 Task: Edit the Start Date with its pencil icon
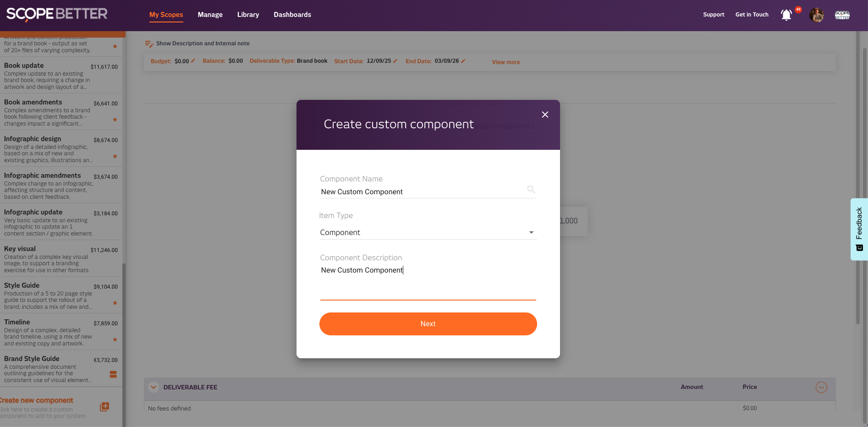point(395,61)
